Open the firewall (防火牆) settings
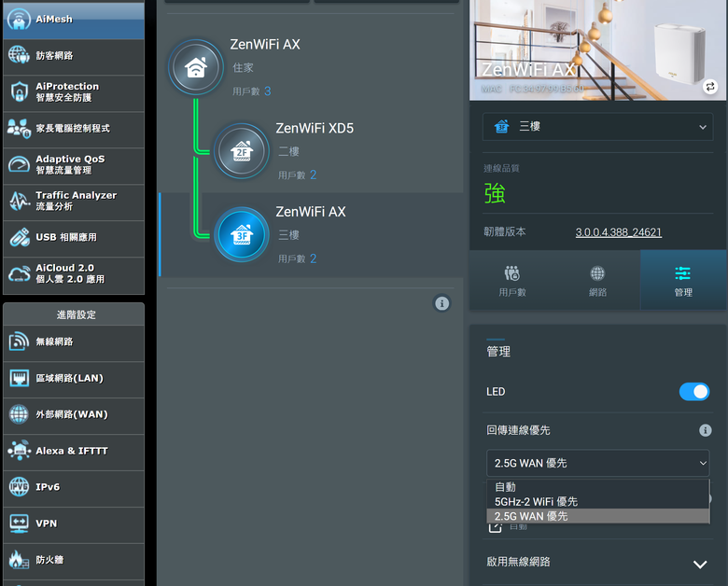Screen dimensions: 728x586 (x=74, y=561)
